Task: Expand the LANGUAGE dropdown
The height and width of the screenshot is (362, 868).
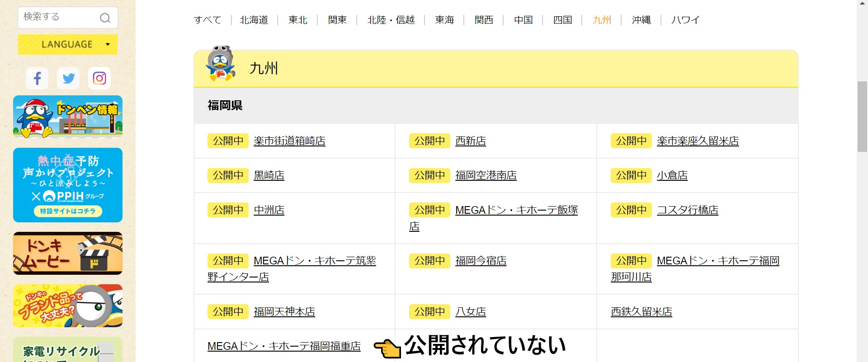Action: pos(68,44)
